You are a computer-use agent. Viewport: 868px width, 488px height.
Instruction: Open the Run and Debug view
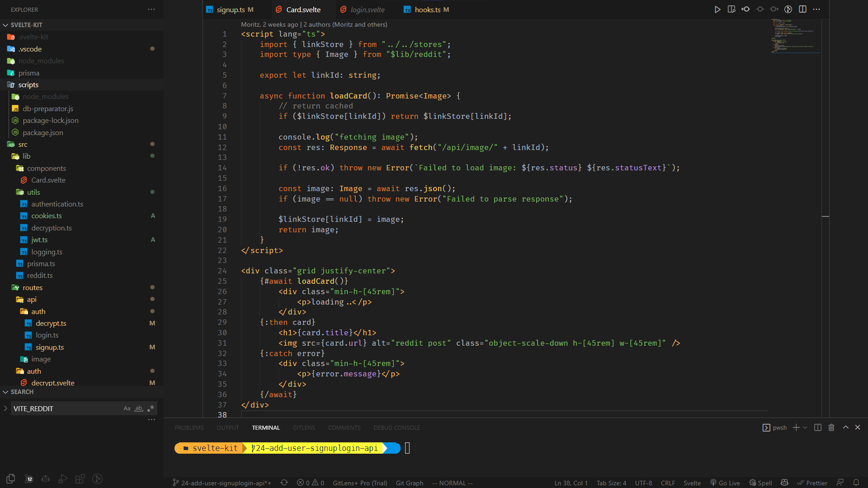[63, 479]
